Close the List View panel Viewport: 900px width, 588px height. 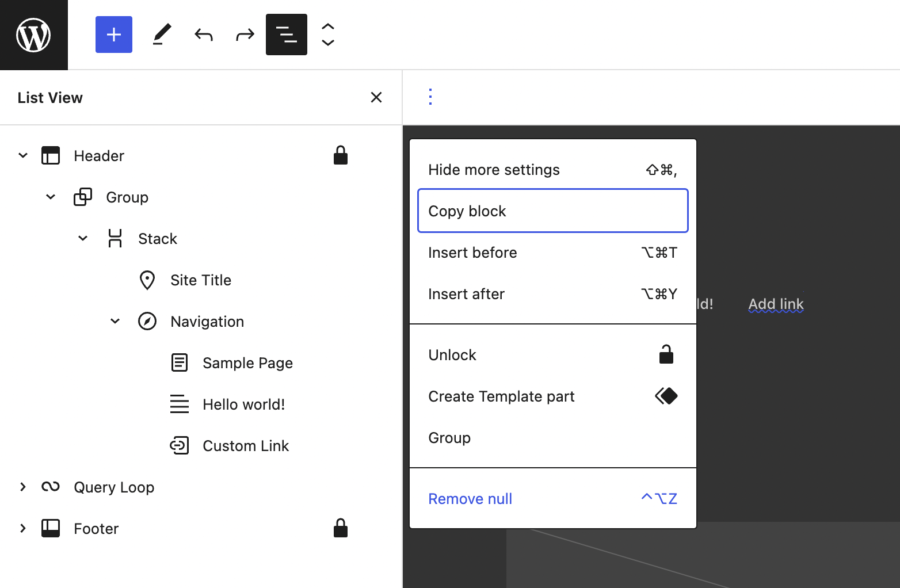coord(376,97)
